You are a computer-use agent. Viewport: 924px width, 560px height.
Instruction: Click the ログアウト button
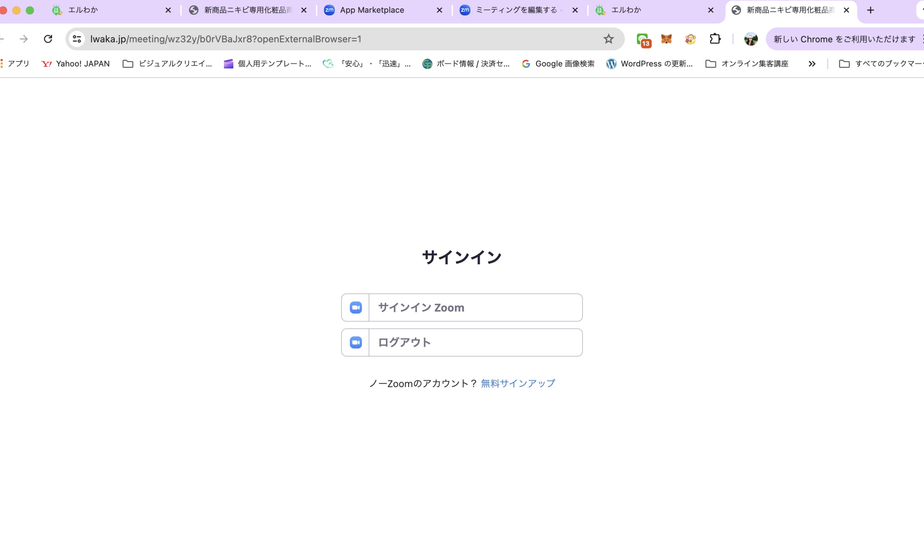pos(462,343)
